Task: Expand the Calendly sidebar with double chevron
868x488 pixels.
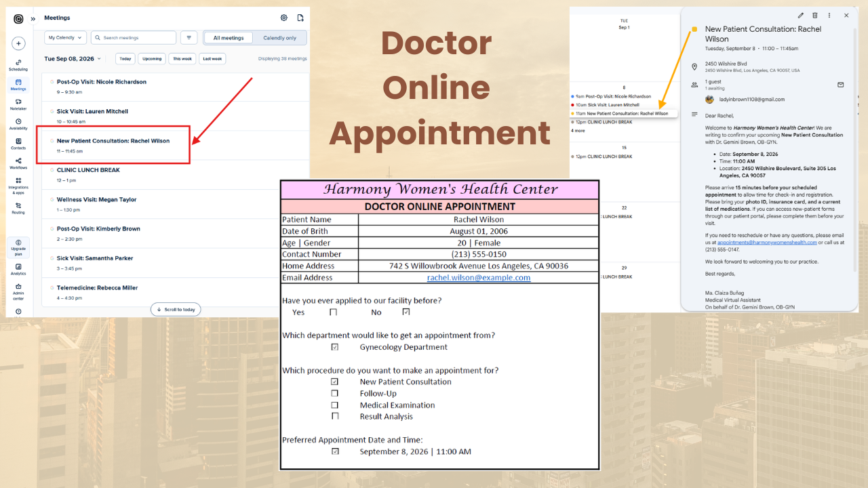Action: 33,18
